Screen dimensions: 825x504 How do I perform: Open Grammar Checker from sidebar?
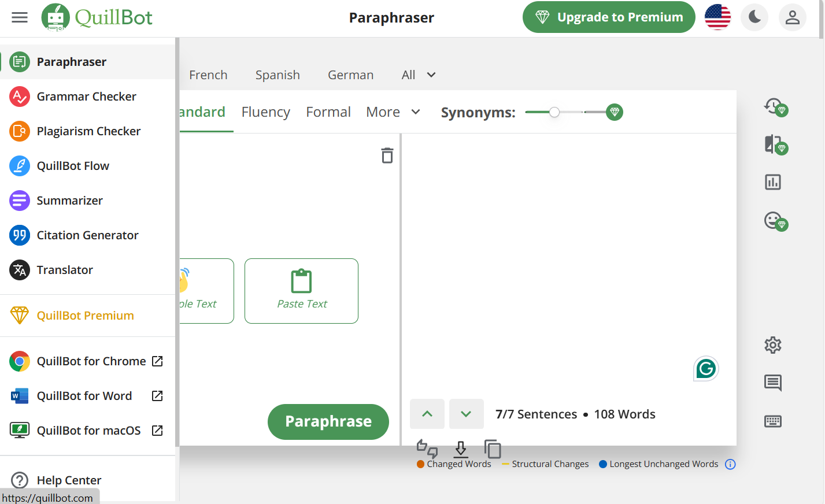pyautogui.click(x=87, y=97)
